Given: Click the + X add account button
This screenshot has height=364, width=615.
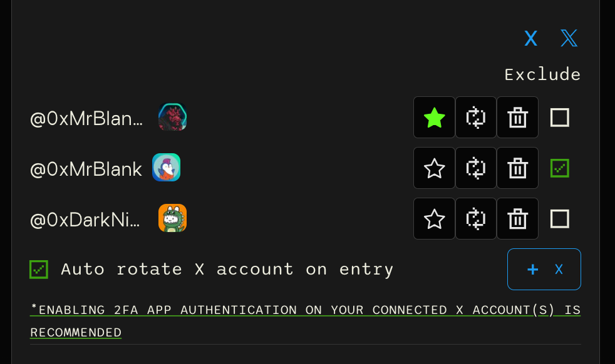Looking at the screenshot, I should tap(544, 269).
